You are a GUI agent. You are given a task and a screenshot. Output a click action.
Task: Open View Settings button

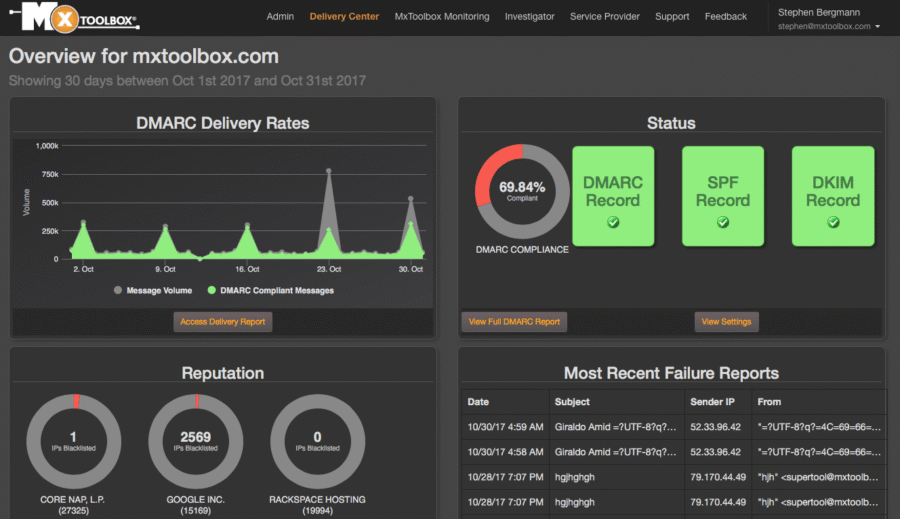click(x=727, y=322)
